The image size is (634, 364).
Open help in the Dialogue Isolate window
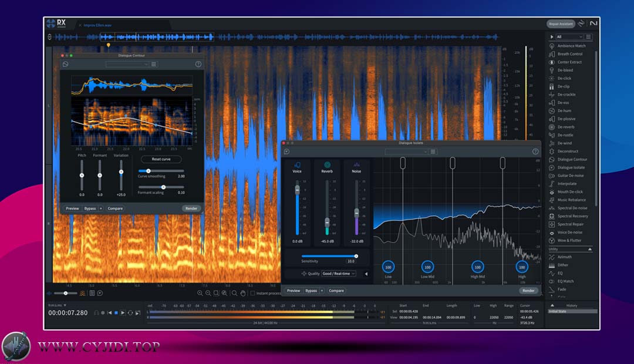535,151
